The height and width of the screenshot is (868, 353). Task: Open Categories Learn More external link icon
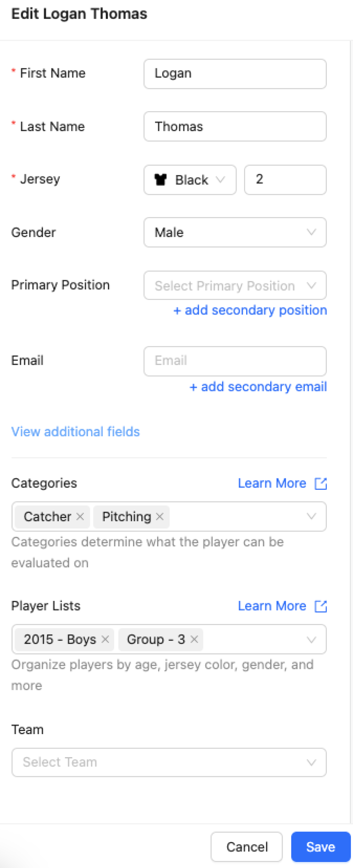click(321, 484)
